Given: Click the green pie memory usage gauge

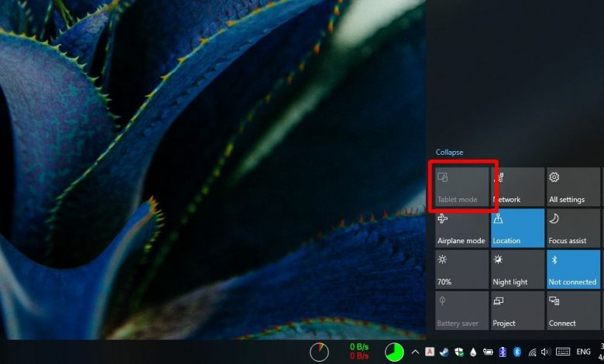Looking at the screenshot, I should click(394, 352).
